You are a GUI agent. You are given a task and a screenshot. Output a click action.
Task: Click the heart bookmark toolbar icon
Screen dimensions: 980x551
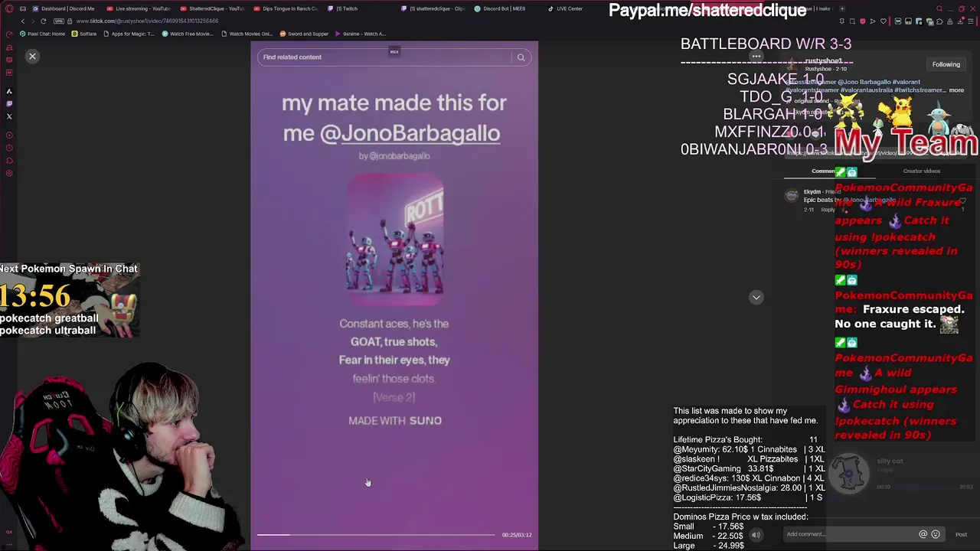884,21
